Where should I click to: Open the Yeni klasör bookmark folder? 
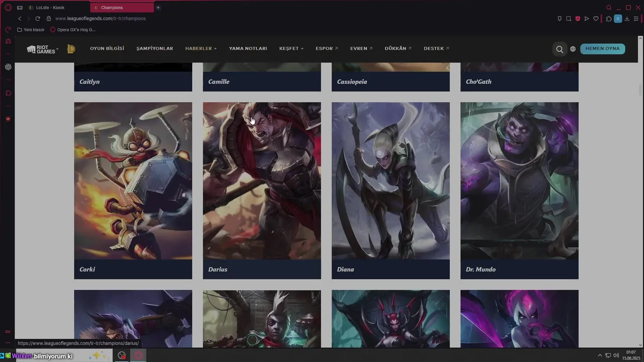click(x=31, y=30)
